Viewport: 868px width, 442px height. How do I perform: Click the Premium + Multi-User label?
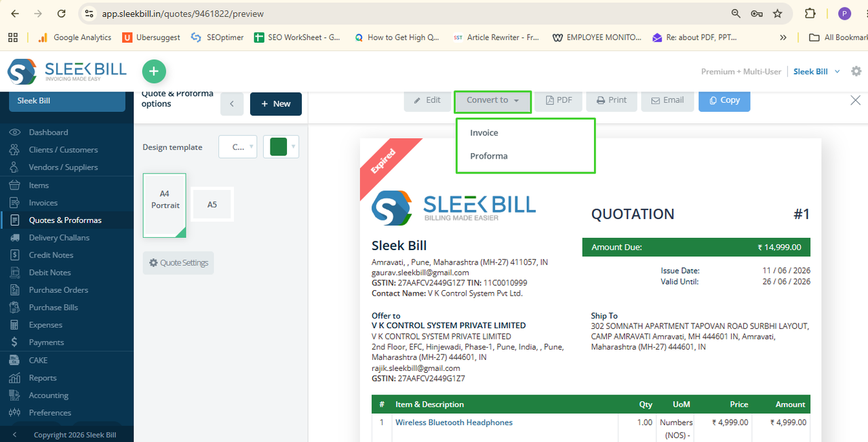[741, 72]
